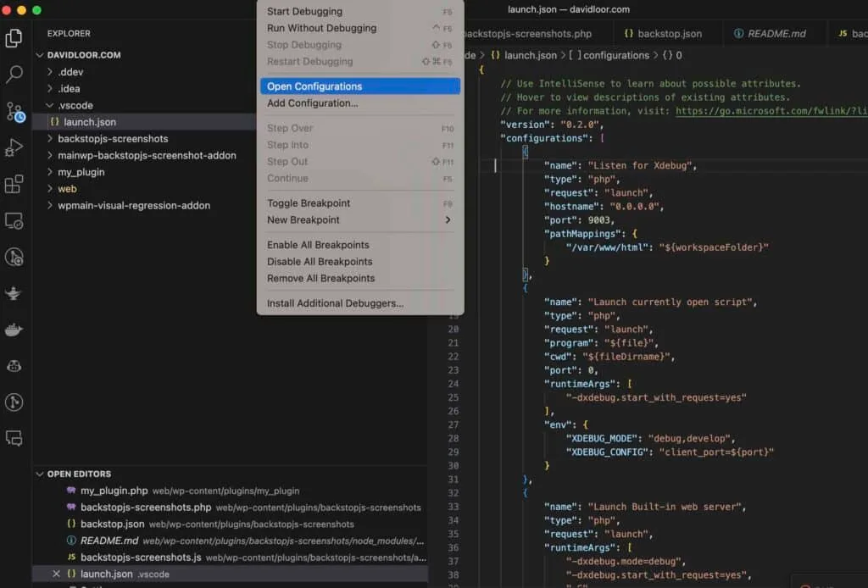Select Add Configuration... menu item
The width and height of the screenshot is (868, 588).
click(359, 103)
